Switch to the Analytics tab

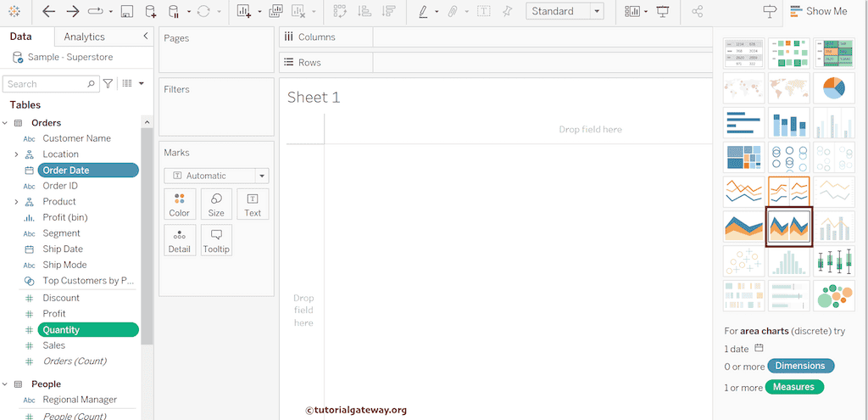[x=85, y=36]
